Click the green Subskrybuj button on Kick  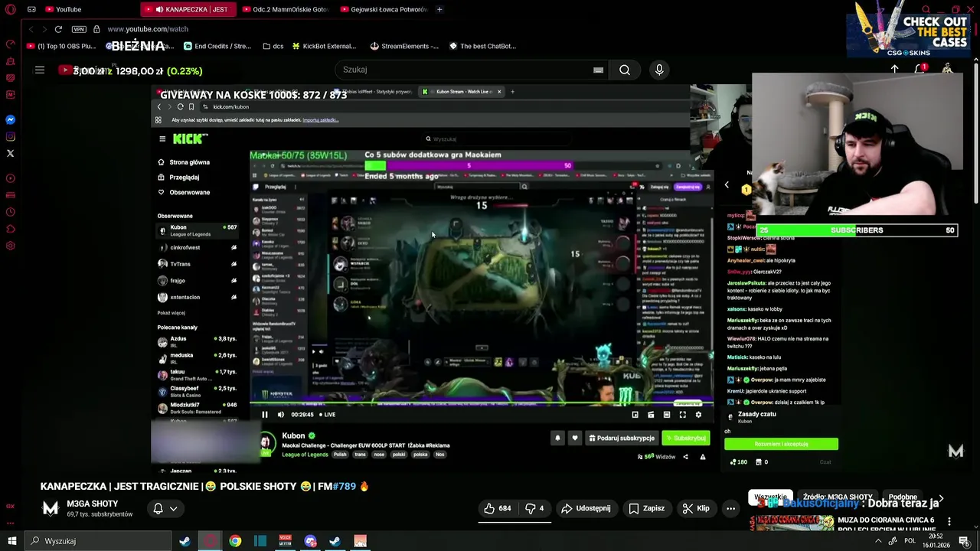686,439
